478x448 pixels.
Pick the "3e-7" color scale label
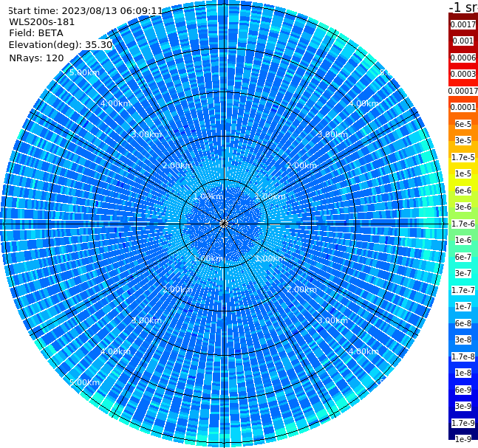click(x=463, y=273)
